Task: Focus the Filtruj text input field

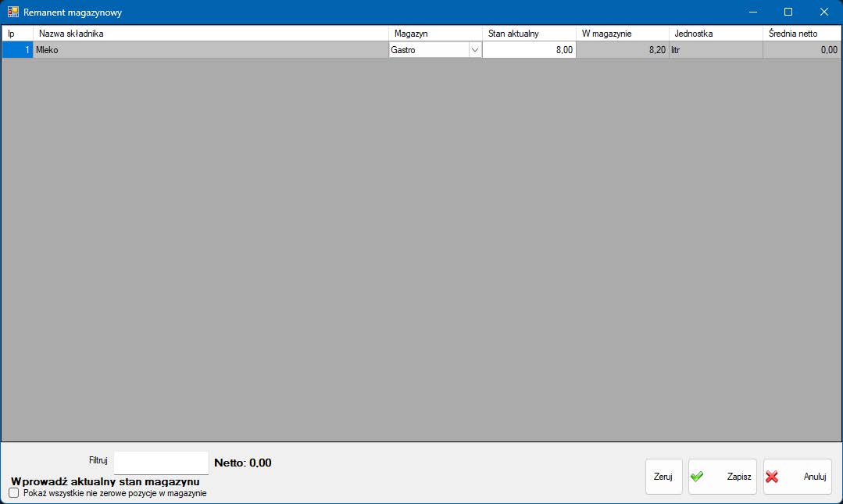Action: (161, 462)
